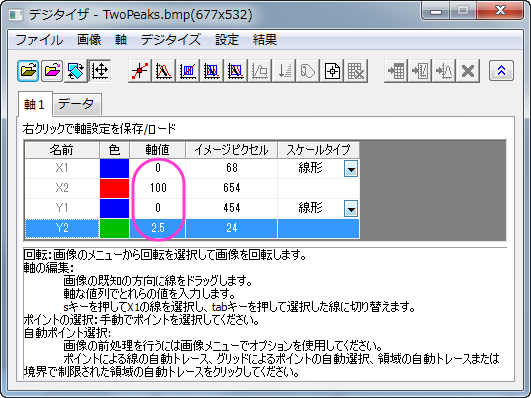Click axis value cell 0 in X1 row
Image resolution: width=531 pixels, height=398 pixels.
point(158,168)
